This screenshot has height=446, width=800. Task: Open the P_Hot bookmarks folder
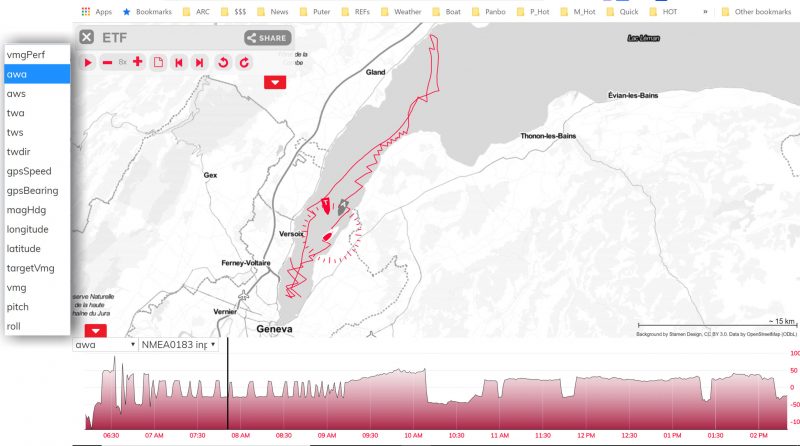click(533, 11)
